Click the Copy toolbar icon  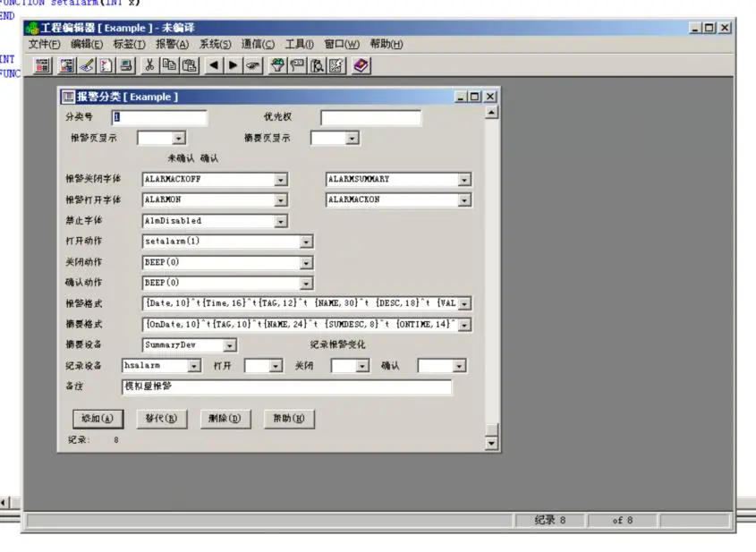pos(170,65)
